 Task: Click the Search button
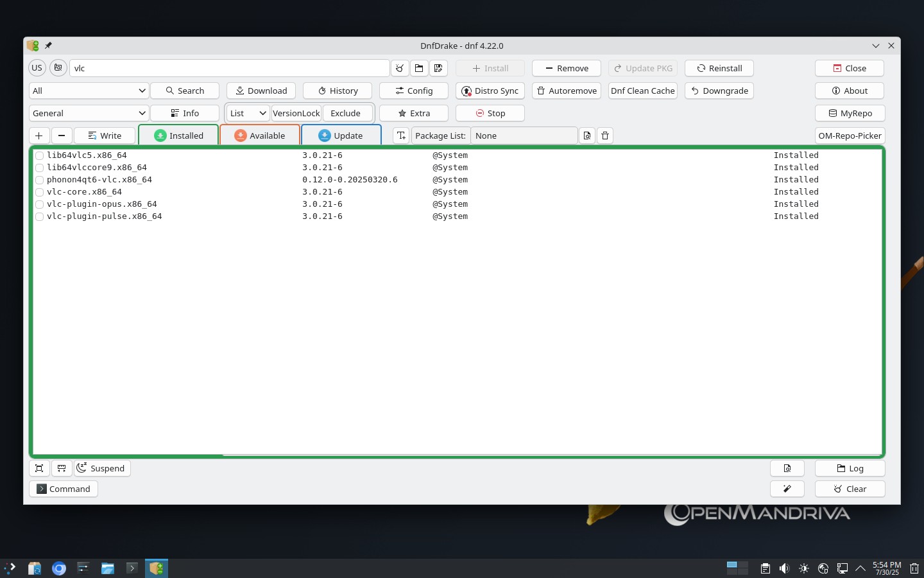(185, 91)
